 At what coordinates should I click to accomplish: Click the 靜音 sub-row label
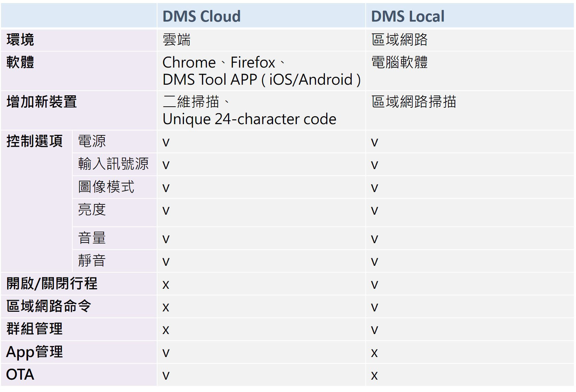pyautogui.click(x=92, y=261)
